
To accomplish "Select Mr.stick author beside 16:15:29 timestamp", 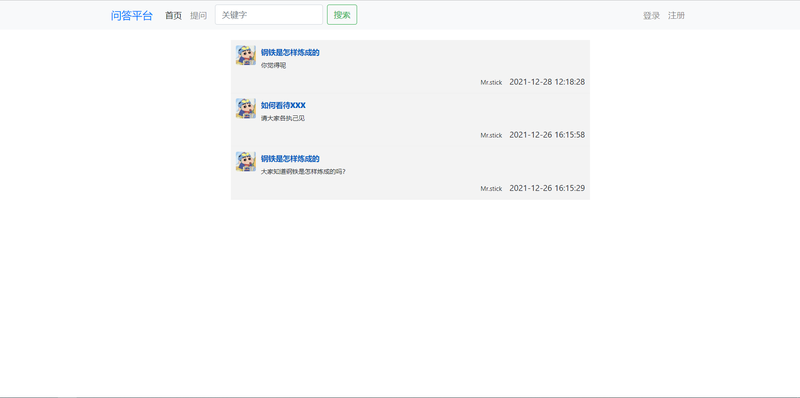I will tap(491, 188).
